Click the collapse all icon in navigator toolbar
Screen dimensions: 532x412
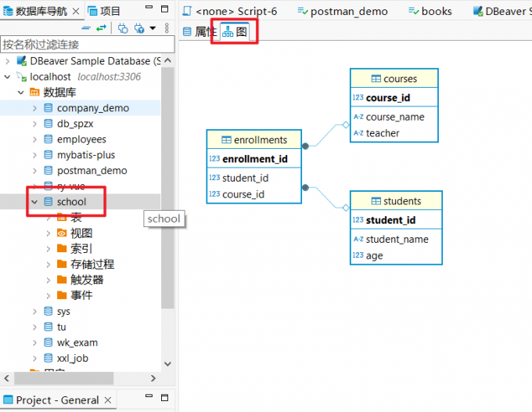[x=86, y=28]
